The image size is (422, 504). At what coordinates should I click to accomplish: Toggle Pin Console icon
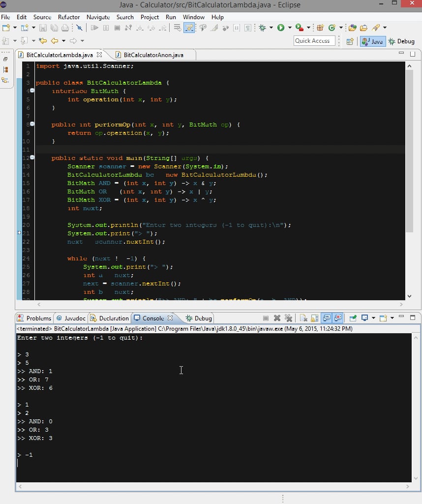tap(353, 318)
